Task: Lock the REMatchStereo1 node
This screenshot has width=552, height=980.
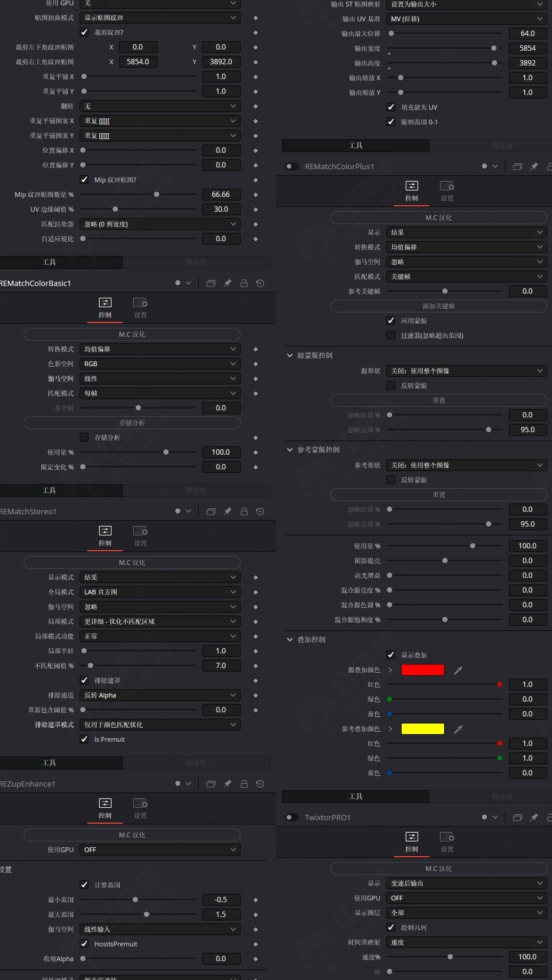Action: coord(244,511)
